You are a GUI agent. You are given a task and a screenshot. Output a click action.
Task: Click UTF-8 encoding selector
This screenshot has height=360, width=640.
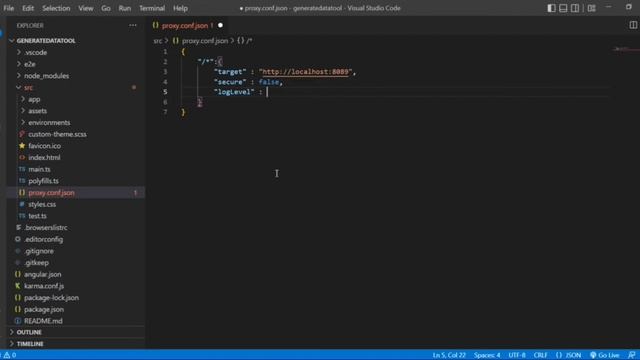click(517, 355)
